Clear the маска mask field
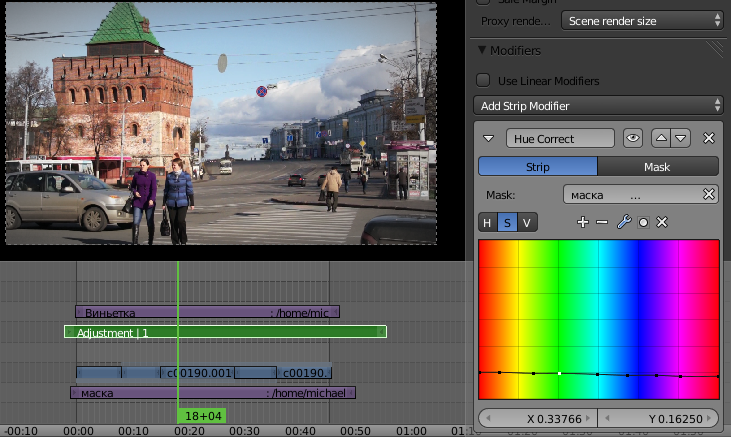731x437 pixels. point(709,194)
